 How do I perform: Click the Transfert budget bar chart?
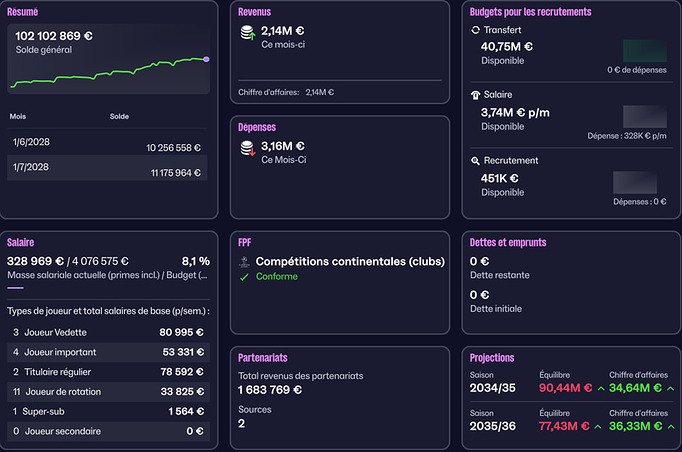[644, 51]
